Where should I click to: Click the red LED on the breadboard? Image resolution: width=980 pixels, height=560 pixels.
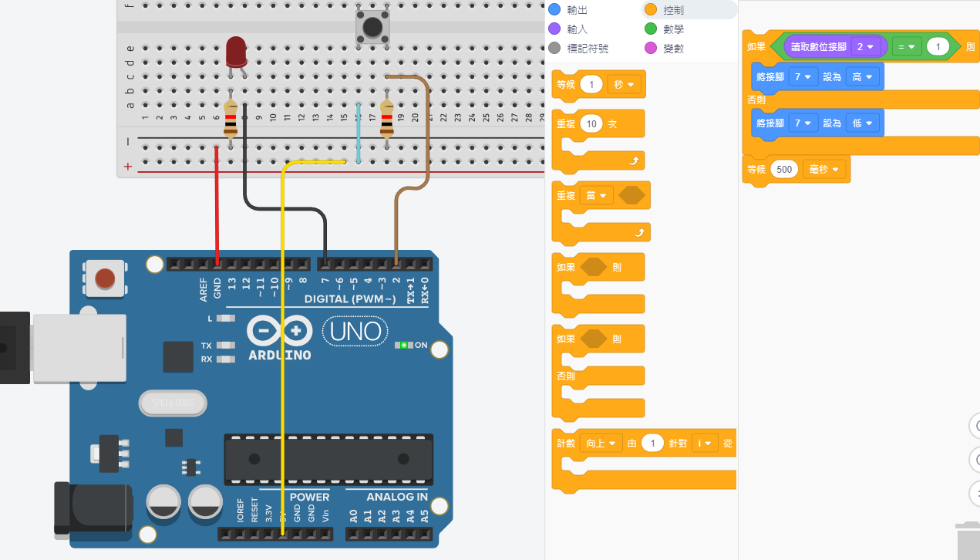click(236, 52)
